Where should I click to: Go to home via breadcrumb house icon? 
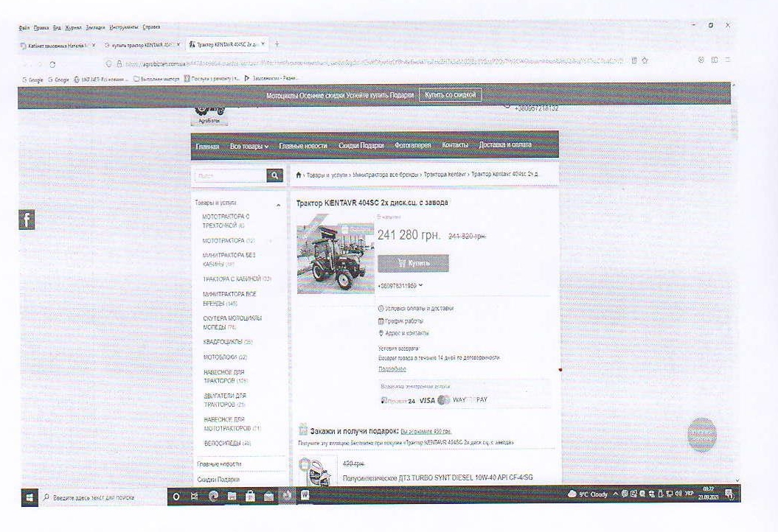(x=299, y=175)
